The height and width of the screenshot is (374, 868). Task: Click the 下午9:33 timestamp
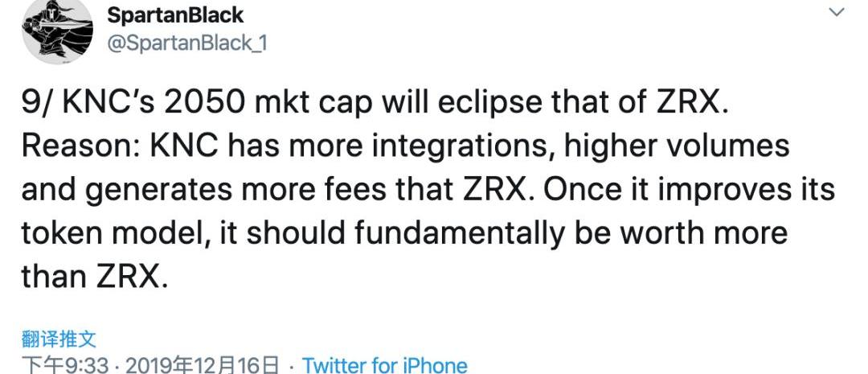64,366
